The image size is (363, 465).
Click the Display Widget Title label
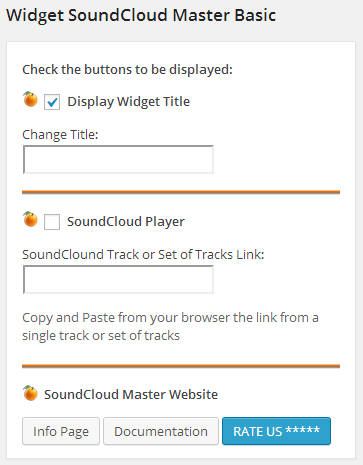(128, 102)
